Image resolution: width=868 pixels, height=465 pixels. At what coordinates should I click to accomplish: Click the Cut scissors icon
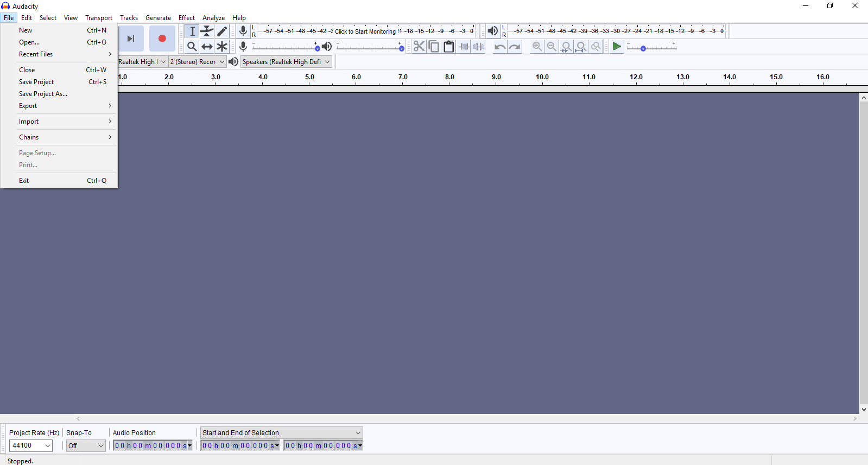point(419,47)
